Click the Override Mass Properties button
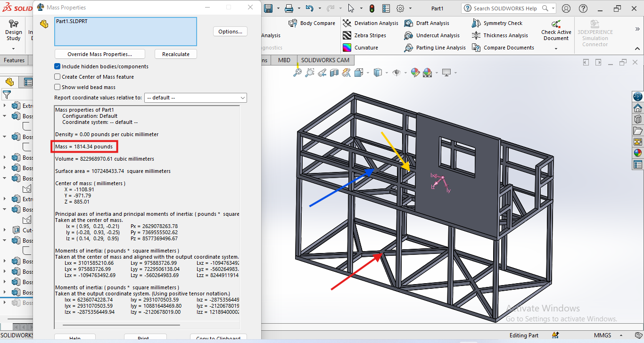Image resolution: width=644 pixels, height=343 pixels. click(x=99, y=54)
